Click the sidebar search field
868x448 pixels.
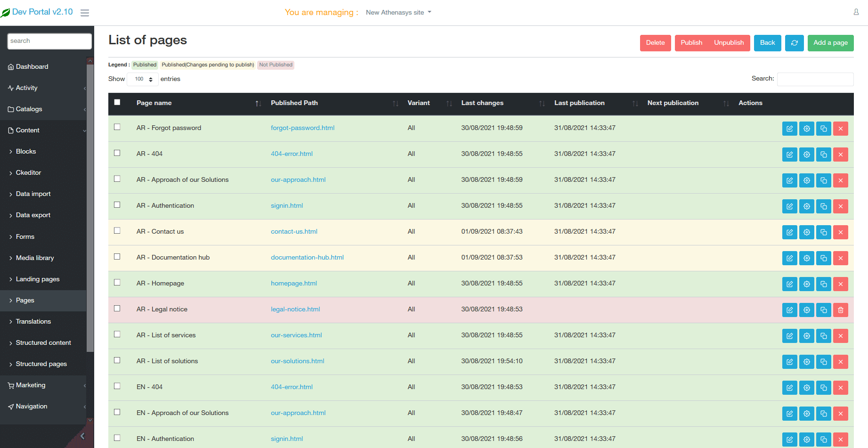[49, 41]
